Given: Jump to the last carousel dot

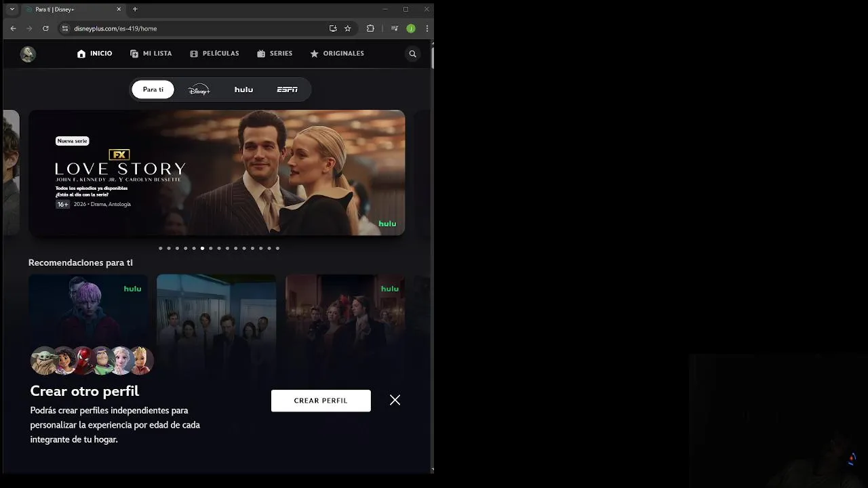Looking at the screenshot, I should [277, 248].
